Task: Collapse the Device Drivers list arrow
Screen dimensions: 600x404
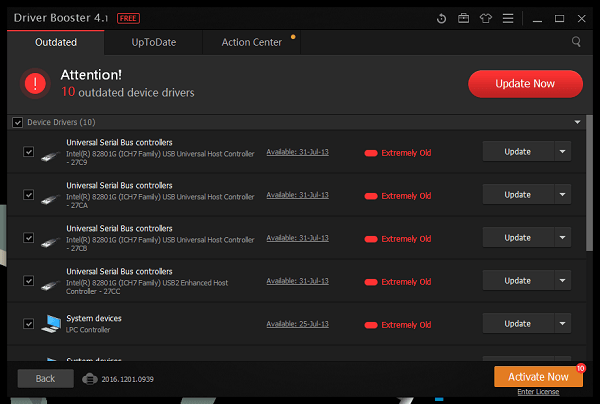Action: (x=577, y=122)
